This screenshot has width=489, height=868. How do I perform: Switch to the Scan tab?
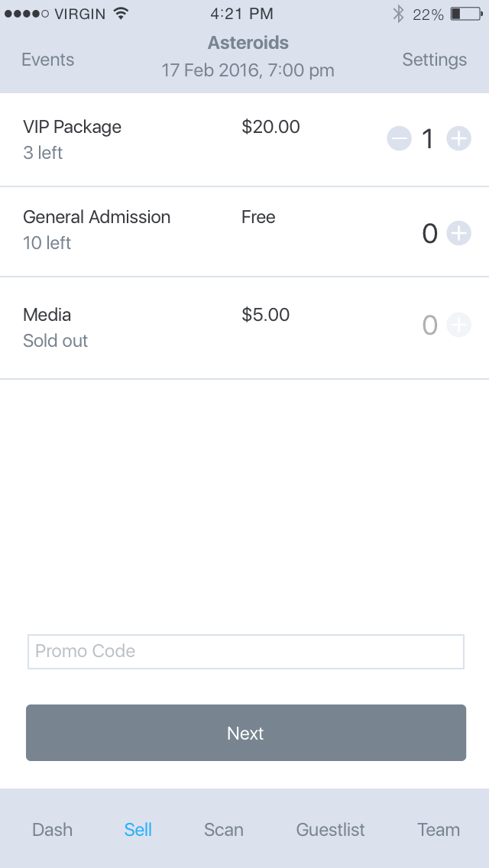(x=223, y=830)
